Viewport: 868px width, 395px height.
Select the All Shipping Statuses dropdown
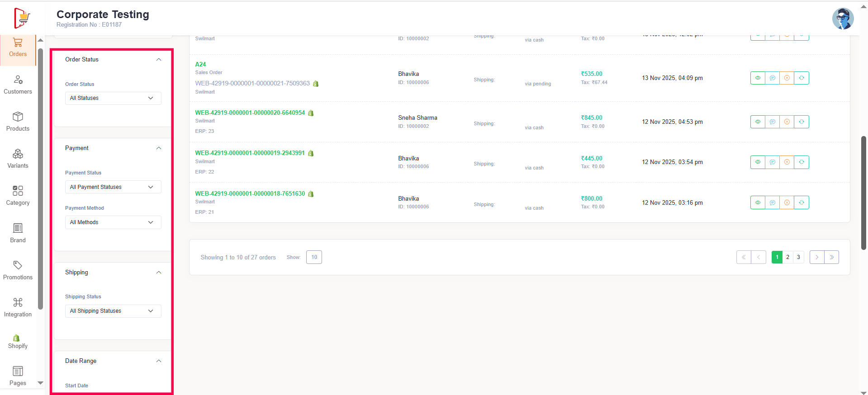pos(113,311)
